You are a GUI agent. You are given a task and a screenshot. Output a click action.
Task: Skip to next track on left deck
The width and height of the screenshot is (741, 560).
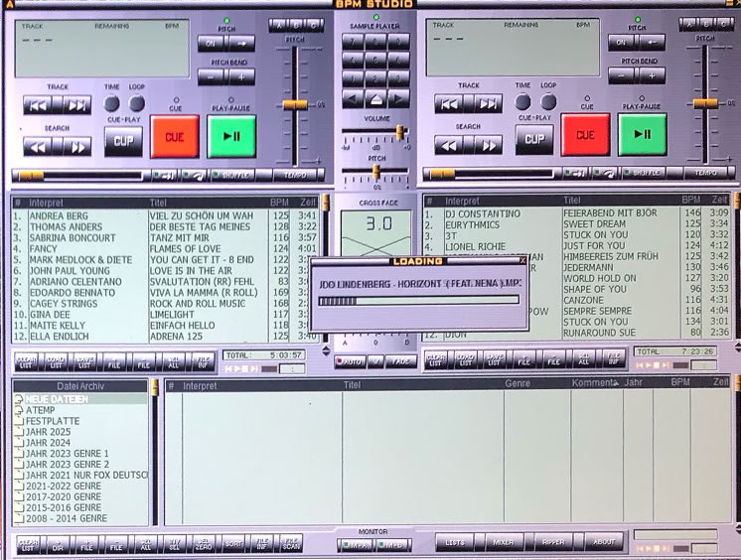pos(77,104)
